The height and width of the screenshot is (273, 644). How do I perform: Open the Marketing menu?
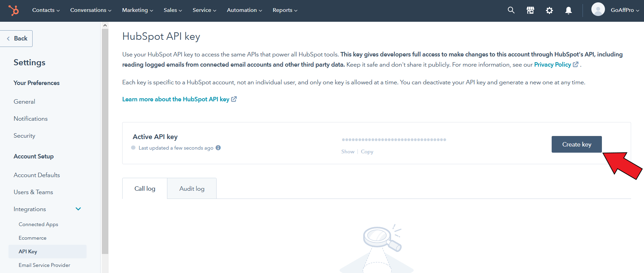coord(137,10)
